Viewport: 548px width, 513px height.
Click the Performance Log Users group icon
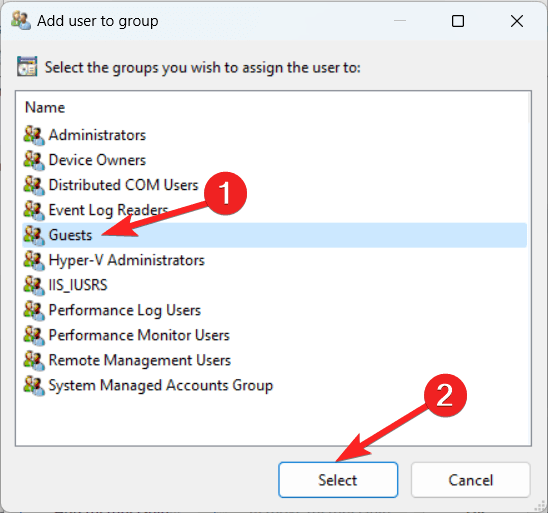click(x=34, y=310)
